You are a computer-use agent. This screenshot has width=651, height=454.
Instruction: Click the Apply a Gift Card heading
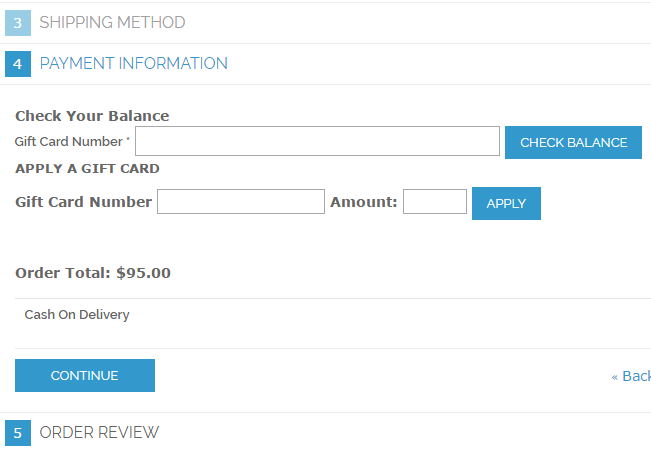tap(87, 169)
